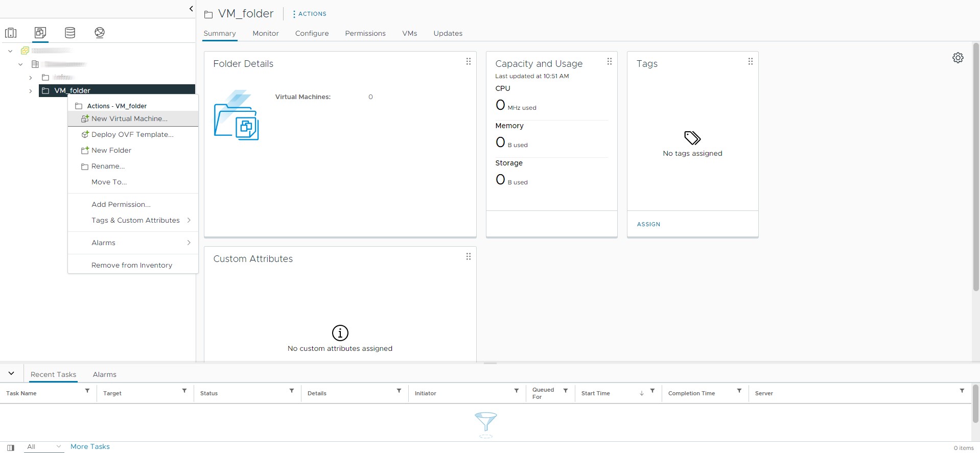Click the VMs and Templates view icon
The width and height of the screenshot is (980, 453).
[40, 33]
